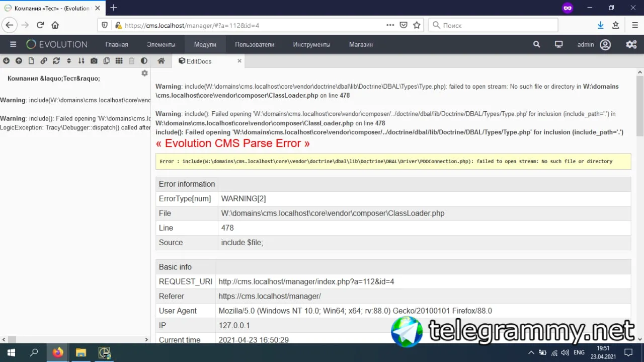
Task: Toggle dark theme half-circle icon
Action: click(x=144, y=61)
